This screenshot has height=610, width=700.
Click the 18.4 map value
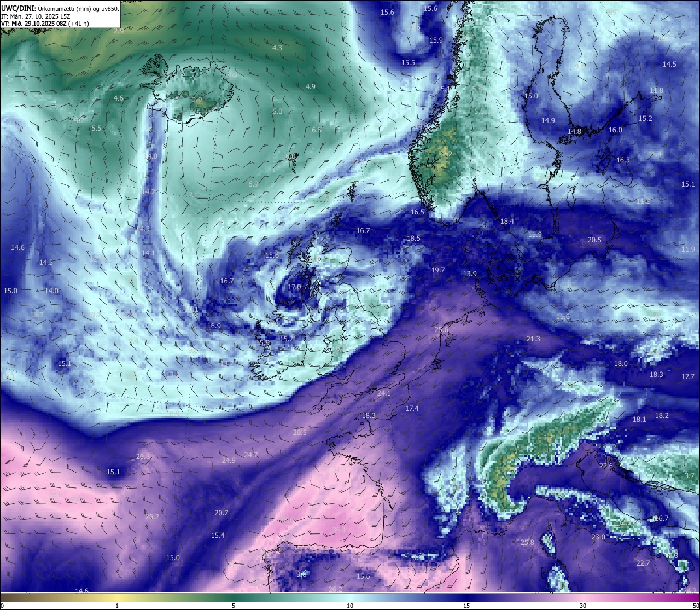pos(507,221)
